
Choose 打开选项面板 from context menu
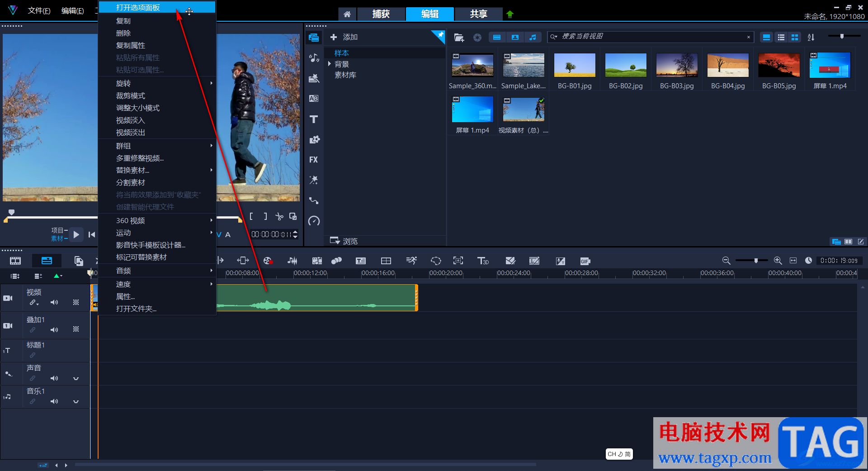click(x=157, y=7)
